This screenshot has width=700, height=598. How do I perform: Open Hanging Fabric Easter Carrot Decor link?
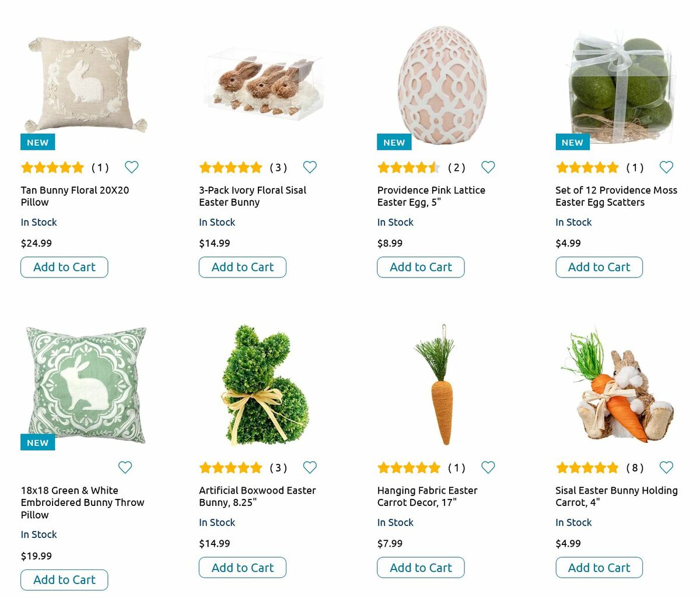[427, 497]
